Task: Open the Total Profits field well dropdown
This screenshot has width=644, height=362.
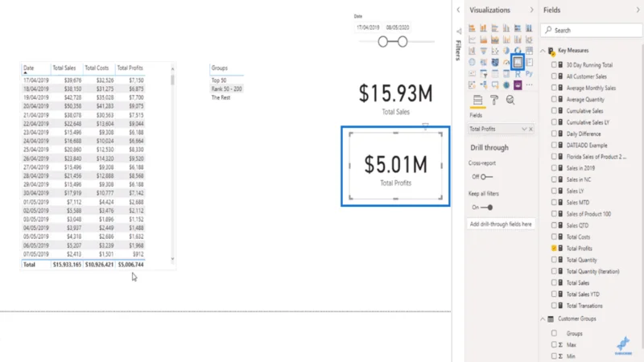Action: 524,129
